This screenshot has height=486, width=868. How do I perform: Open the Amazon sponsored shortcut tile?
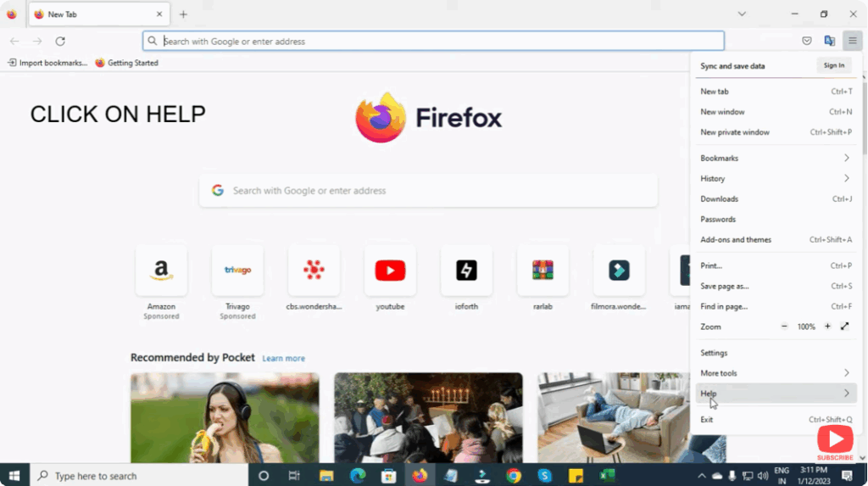(x=161, y=271)
